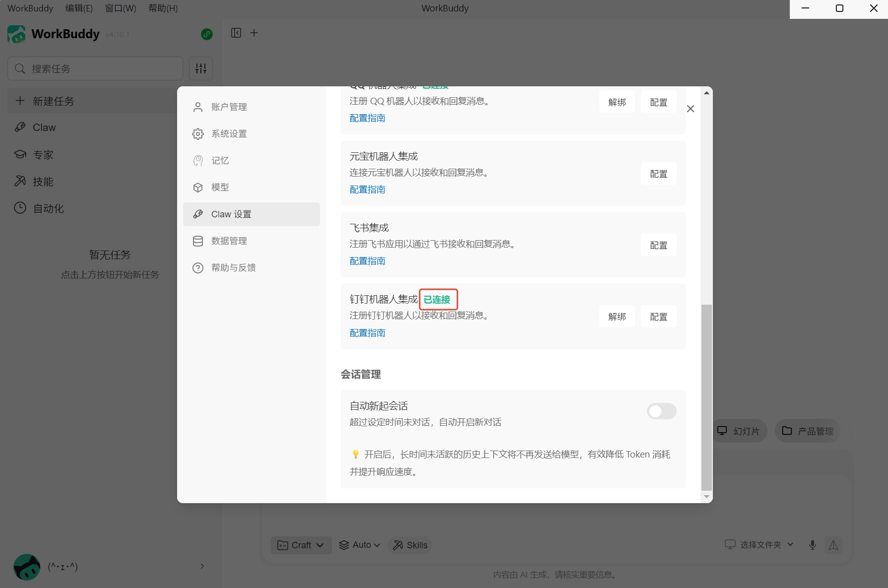Screen dimensions: 888x588
Task: Click the green link status icon
Action: (x=207, y=34)
